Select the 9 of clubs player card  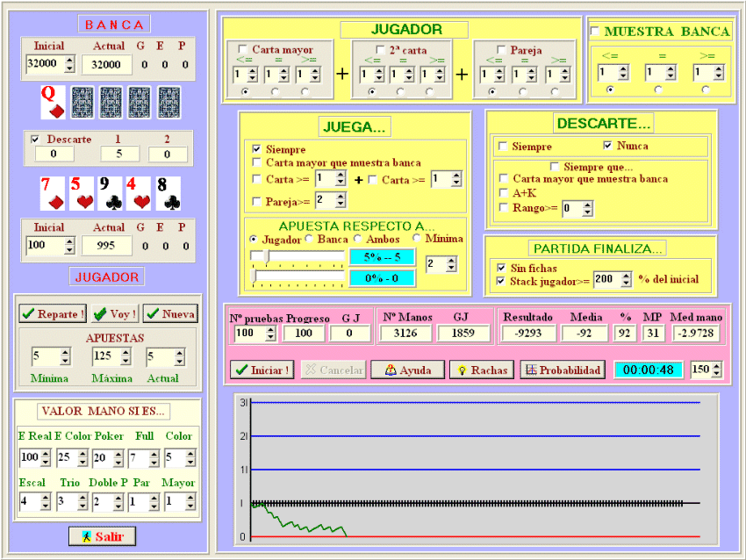[110, 193]
